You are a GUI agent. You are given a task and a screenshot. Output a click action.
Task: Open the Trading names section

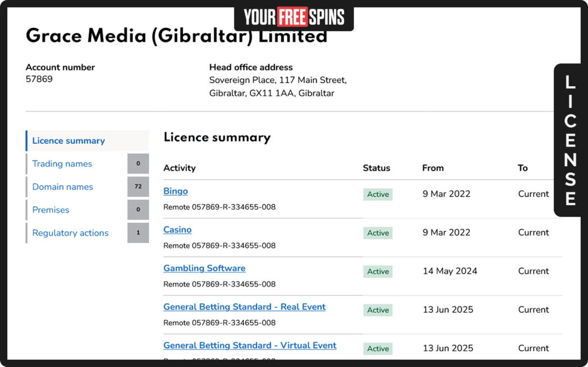[62, 163]
